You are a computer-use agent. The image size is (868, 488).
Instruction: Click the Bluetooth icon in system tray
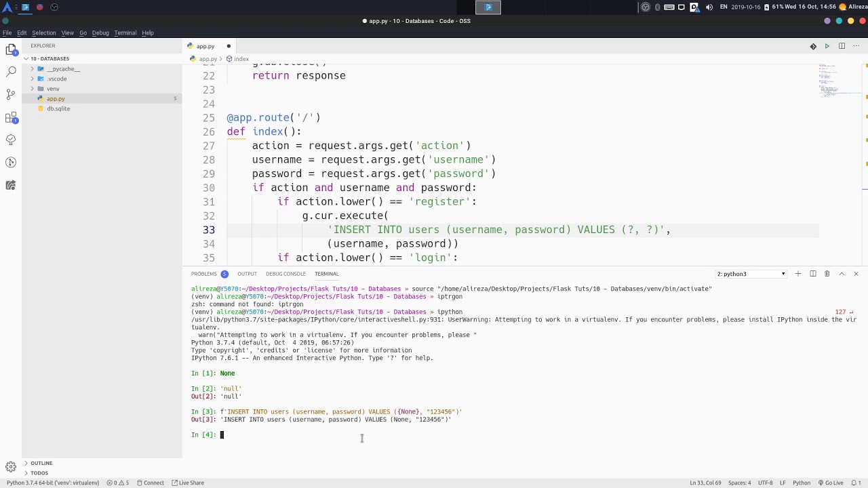(x=657, y=7)
